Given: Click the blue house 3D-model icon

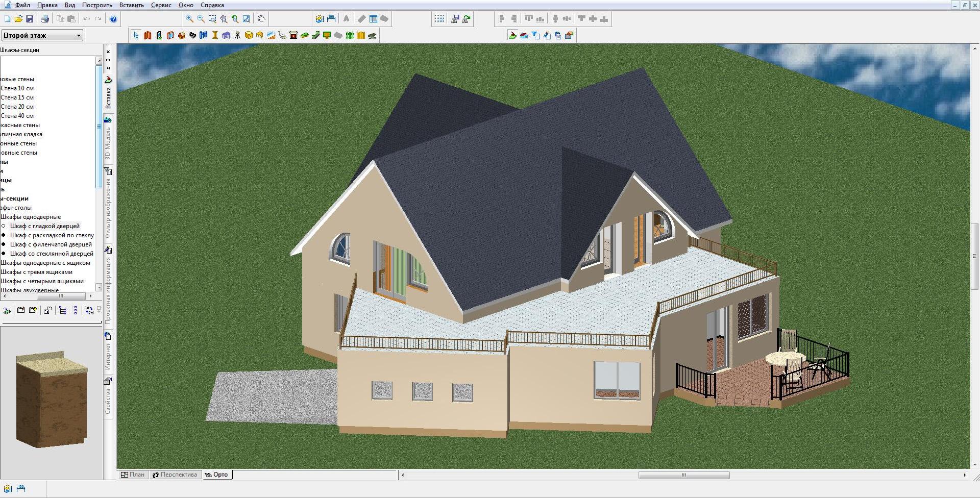Looking at the screenshot, I should (524, 35).
